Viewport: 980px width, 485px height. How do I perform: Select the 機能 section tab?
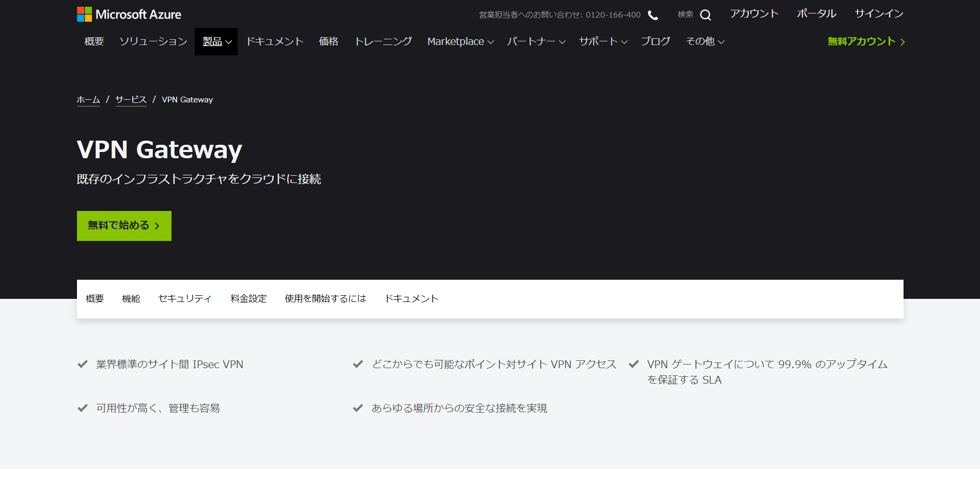[x=131, y=299]
